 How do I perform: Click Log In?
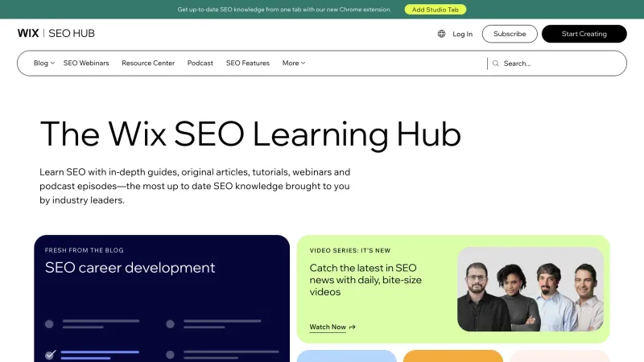(x=462, y=34)
